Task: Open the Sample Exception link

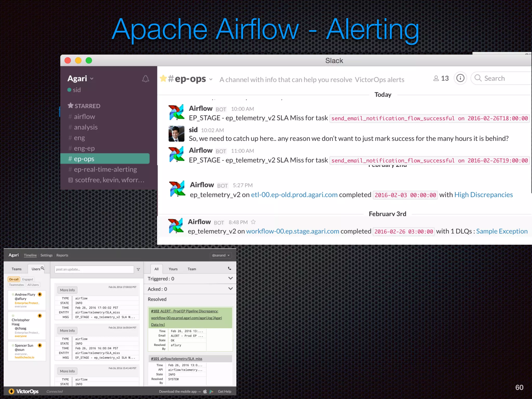Action: (502, 231)
